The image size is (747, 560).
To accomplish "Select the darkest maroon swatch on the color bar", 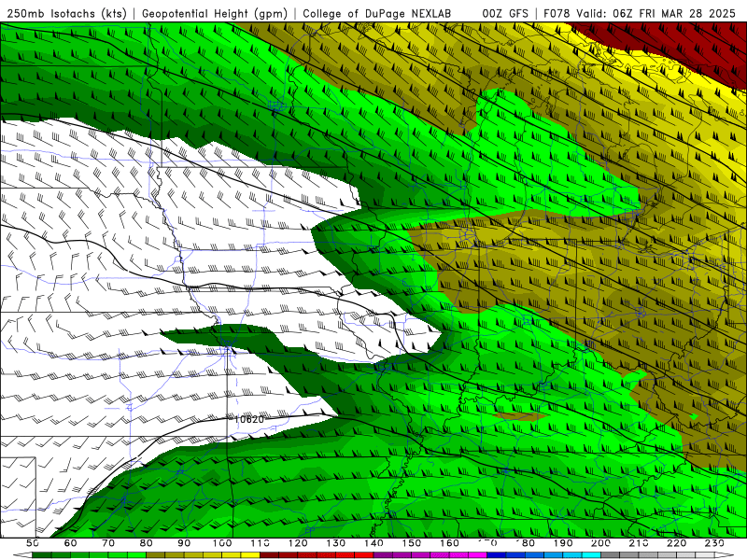I will pyautogui.click(x=269, y=554).
